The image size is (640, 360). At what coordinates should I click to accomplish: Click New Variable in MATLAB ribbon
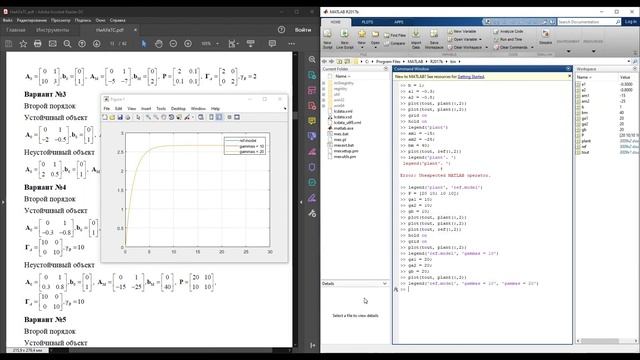tap(462, 31)
